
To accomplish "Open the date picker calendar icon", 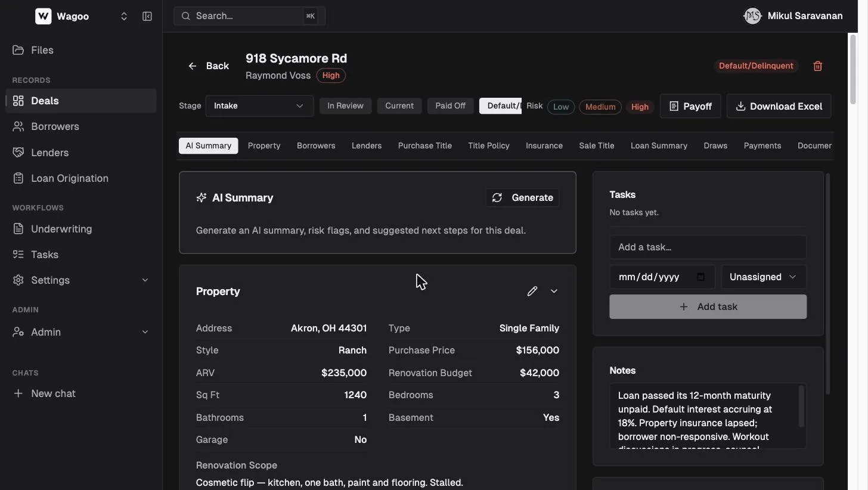I will coord(701,277).
